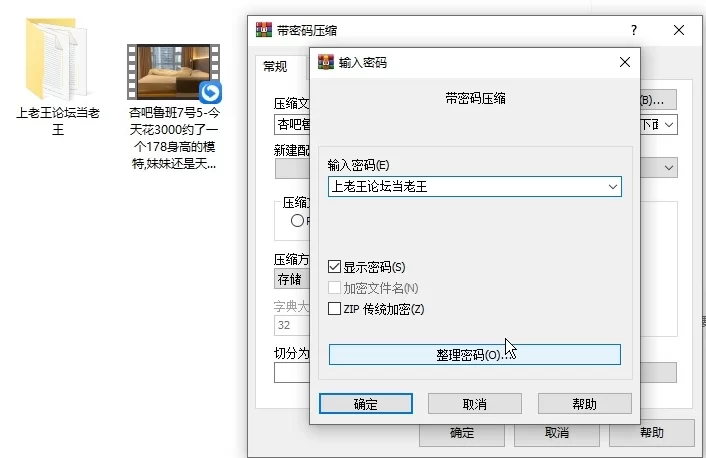The width and height of the screenshot is (706, 458).
Task: Close the 输入密码 dialog
Action: click(x=625, y=62)
